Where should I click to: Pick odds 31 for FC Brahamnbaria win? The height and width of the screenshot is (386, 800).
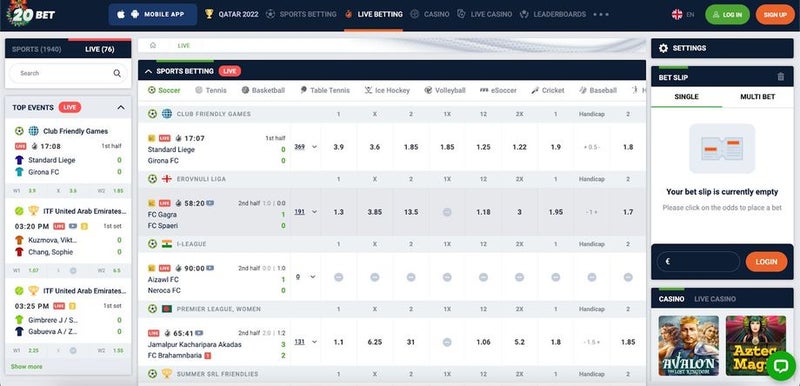tap(411, 342)
